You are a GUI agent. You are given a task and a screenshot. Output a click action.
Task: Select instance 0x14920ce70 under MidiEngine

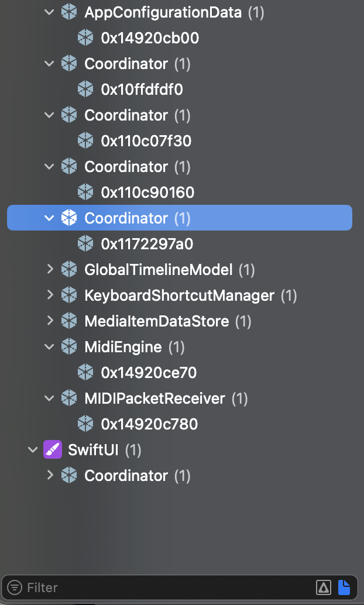[149, 372]
